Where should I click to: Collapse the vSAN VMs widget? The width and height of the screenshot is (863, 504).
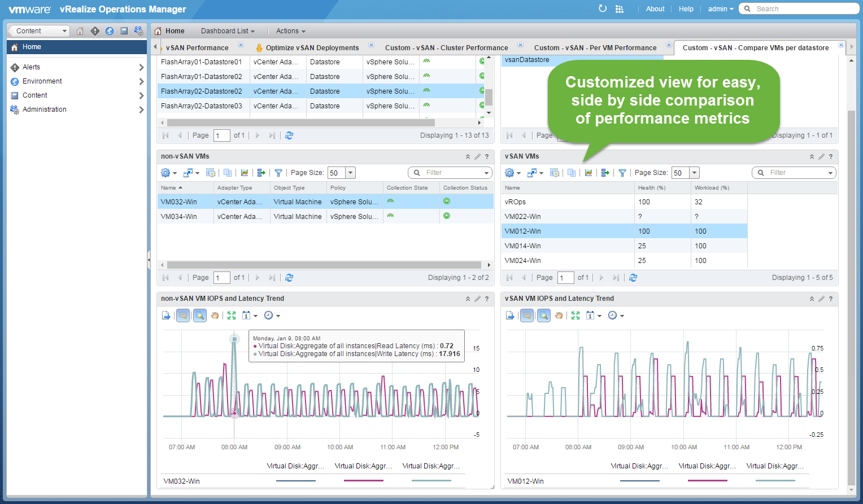(x=812, y=156)
